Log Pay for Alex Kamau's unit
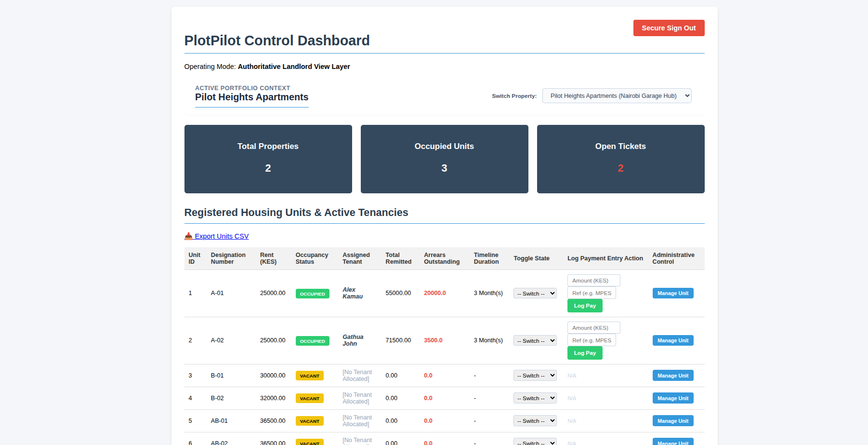Screen dimensions: 868x445 pyautogui.click(x=585, y=306)
